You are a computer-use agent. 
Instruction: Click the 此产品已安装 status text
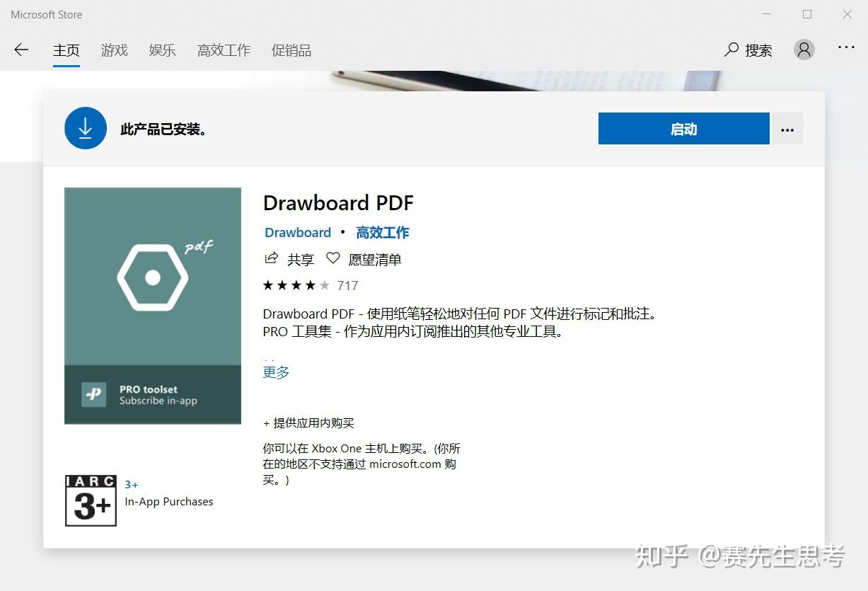(x=163, y=130)
